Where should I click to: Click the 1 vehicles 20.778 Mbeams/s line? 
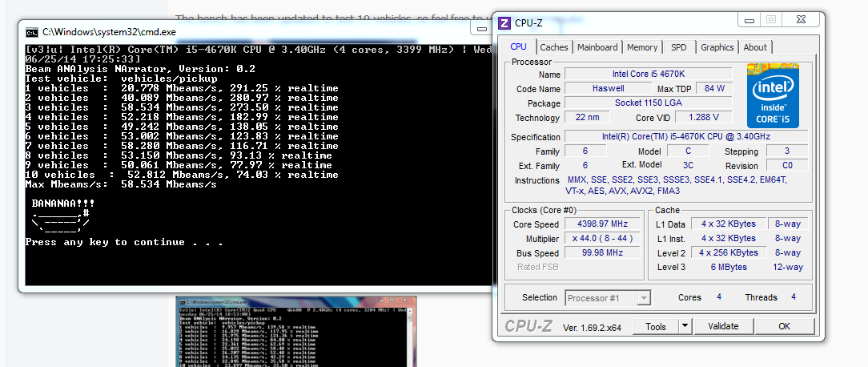click(182, 88)
